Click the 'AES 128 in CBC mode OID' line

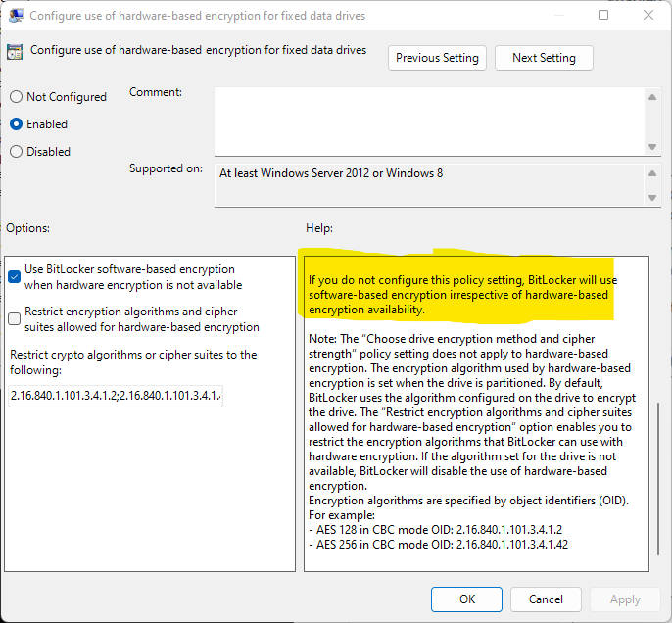click(x=435, y=530)
